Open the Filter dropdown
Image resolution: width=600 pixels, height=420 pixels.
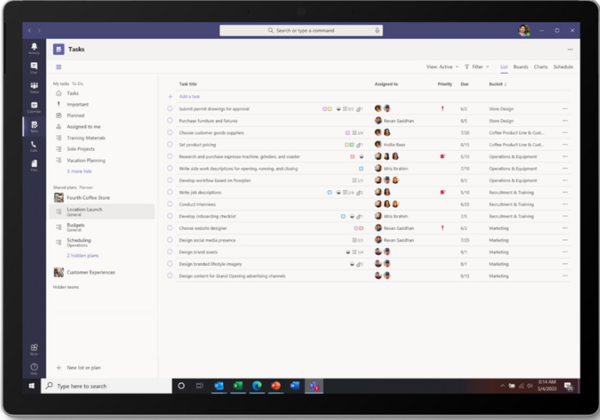click(x=477, y=67)
